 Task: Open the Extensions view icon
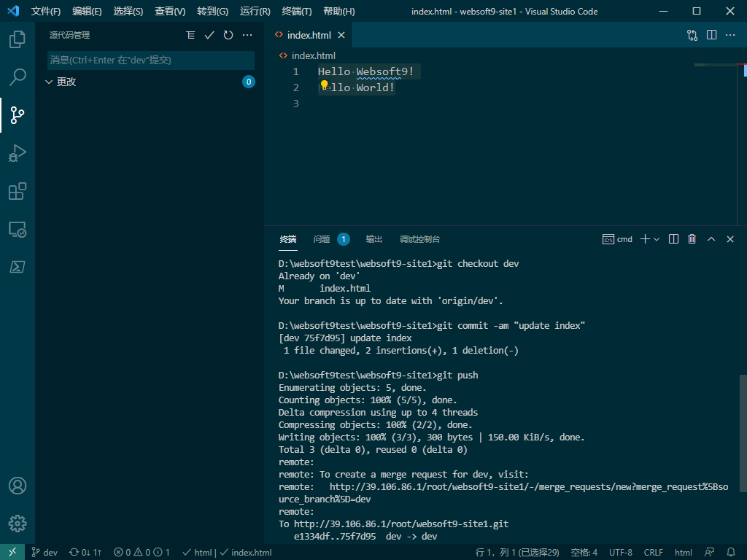pyautogui.click(x=18, y=191)
